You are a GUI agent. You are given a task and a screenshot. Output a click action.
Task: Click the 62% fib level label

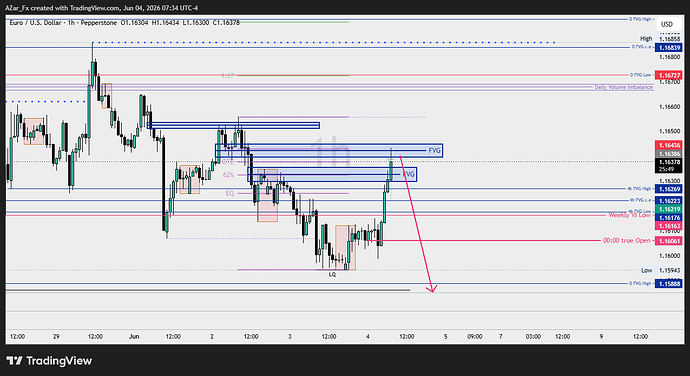pos(228,175)
